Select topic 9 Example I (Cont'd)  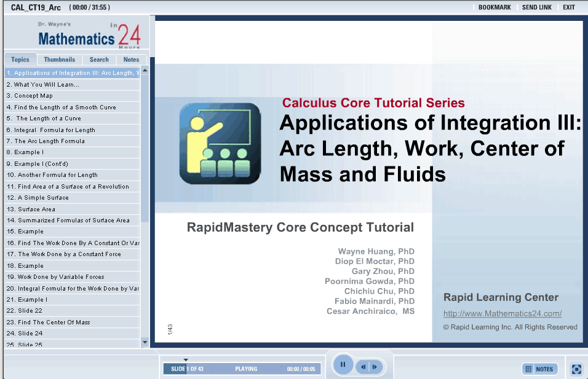tap(73, 163)
